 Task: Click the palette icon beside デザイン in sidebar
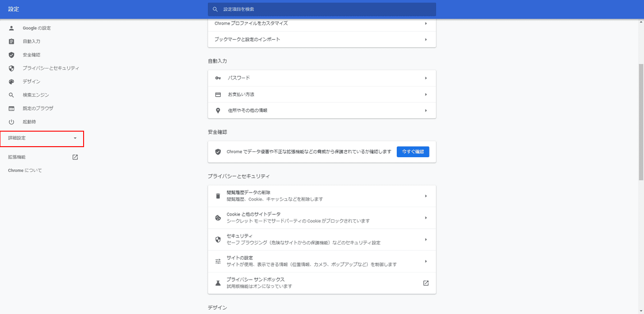(x=11, y=82)
